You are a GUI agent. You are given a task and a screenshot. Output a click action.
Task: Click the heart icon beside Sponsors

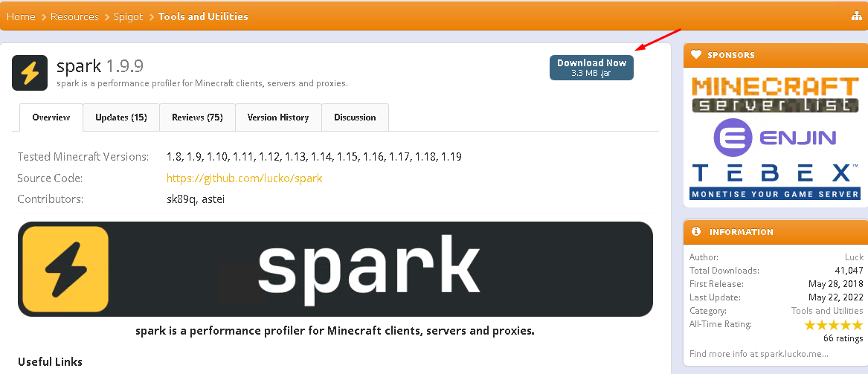point(696,55)
